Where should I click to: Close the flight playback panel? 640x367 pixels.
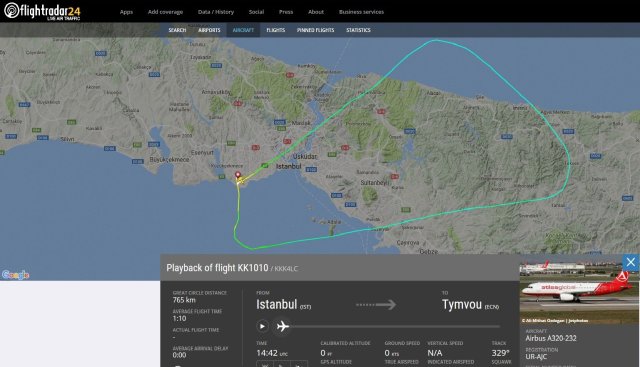(x=631, y=262)
